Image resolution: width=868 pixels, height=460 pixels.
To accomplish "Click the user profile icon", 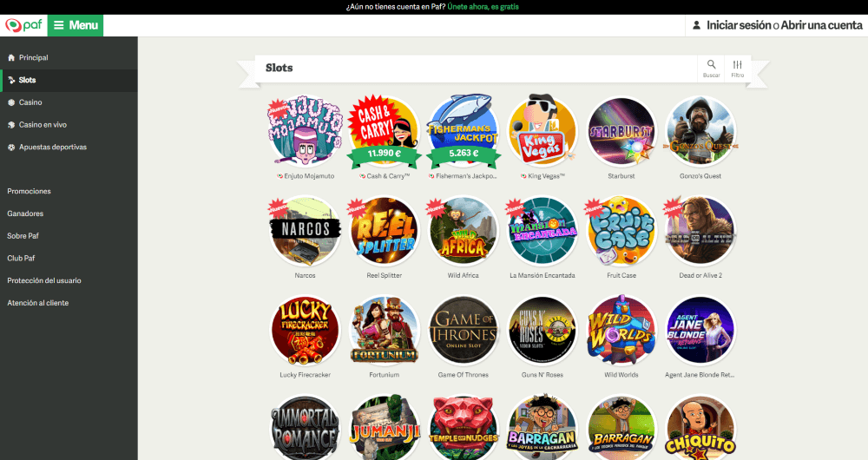I will [696, 25].
